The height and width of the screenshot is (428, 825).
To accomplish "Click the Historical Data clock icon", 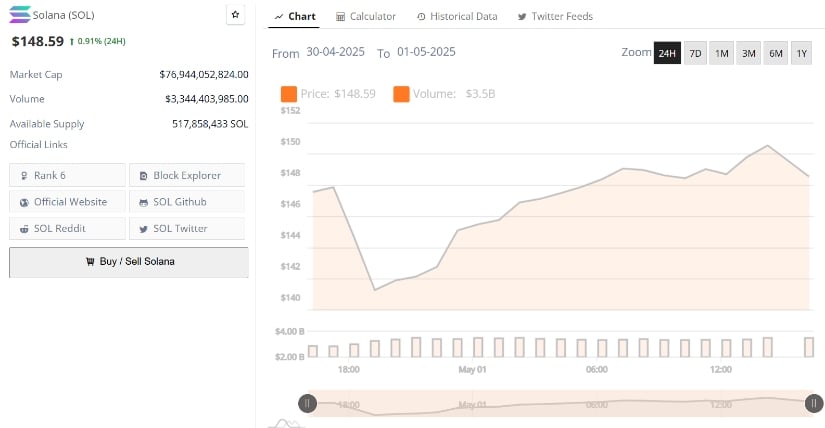I will [421, 17].
